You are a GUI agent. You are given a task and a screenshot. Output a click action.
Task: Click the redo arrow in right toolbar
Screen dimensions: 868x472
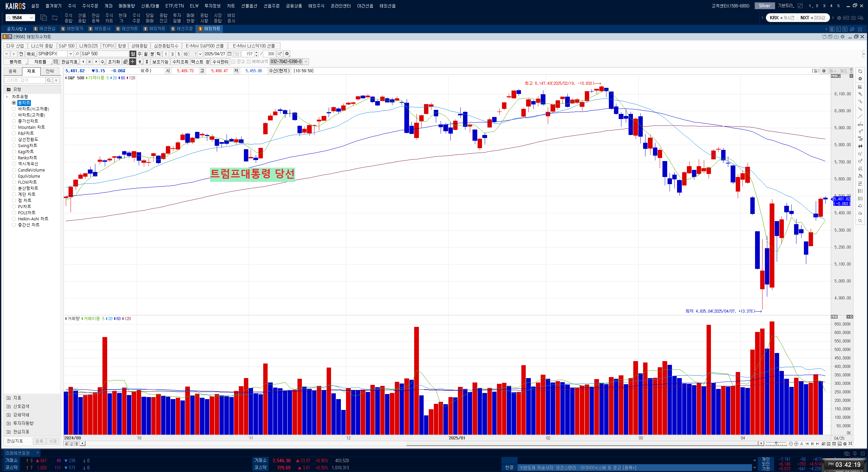point(860,213)
